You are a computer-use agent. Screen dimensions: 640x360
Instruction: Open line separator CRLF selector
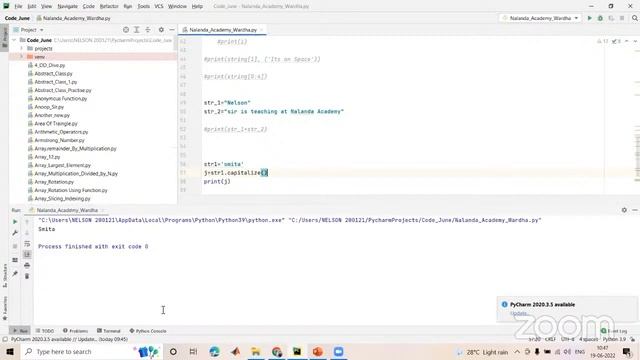[550, 339]
